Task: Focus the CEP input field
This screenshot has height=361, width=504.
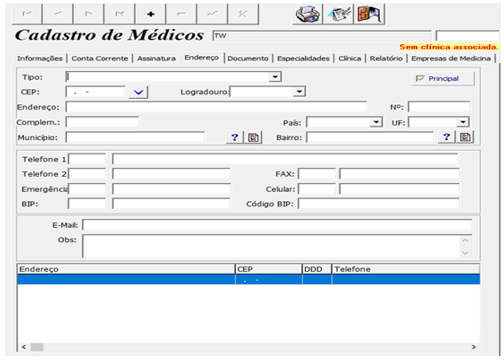Action: (x=96, y=92)
